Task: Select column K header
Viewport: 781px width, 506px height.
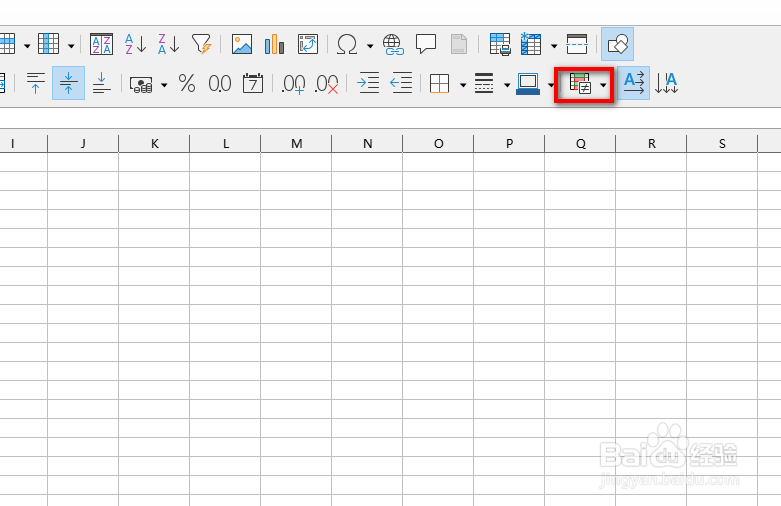Action: click(154, 143)
